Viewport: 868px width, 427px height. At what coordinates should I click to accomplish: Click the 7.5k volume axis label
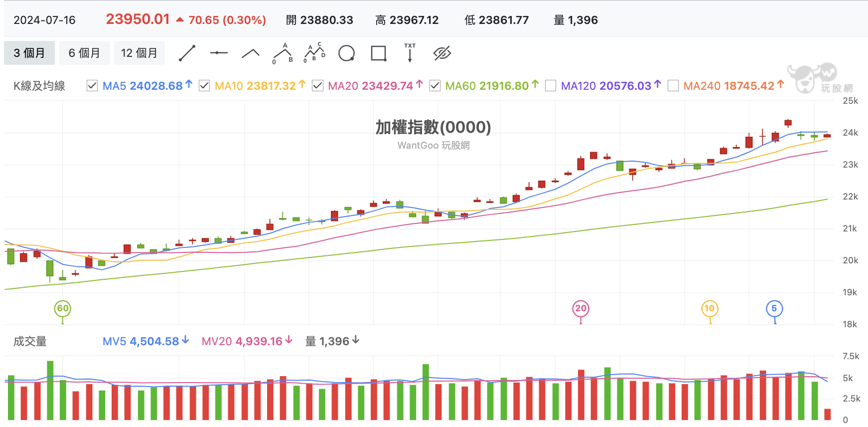point(851,356)
